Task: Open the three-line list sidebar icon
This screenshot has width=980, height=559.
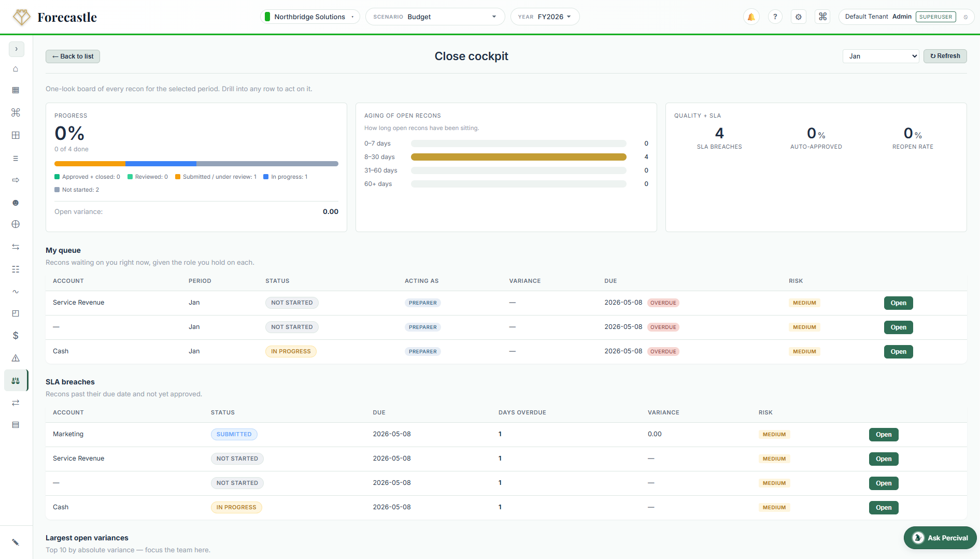Action: pos(16,159)
